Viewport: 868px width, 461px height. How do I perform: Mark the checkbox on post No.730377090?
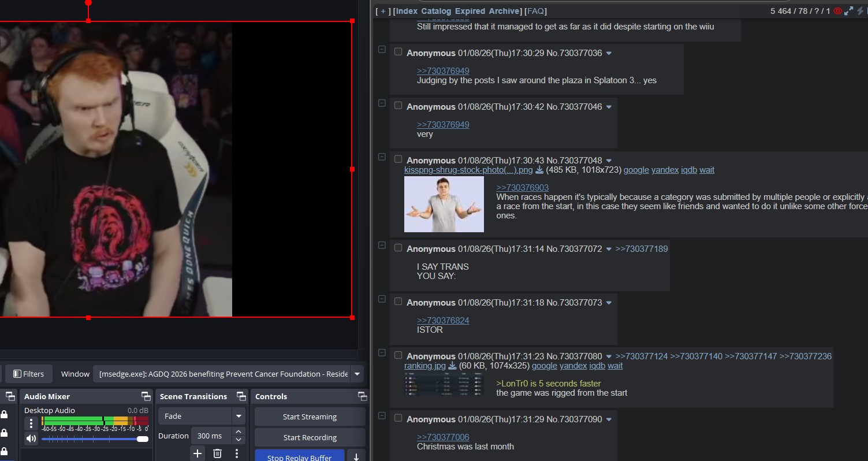(398, 418)
